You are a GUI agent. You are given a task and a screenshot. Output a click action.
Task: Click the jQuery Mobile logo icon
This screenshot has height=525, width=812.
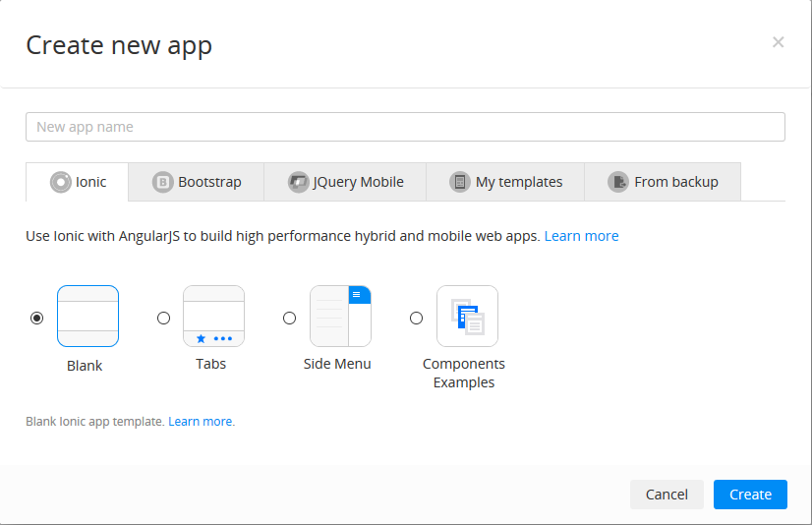click(x=298, y=182)
